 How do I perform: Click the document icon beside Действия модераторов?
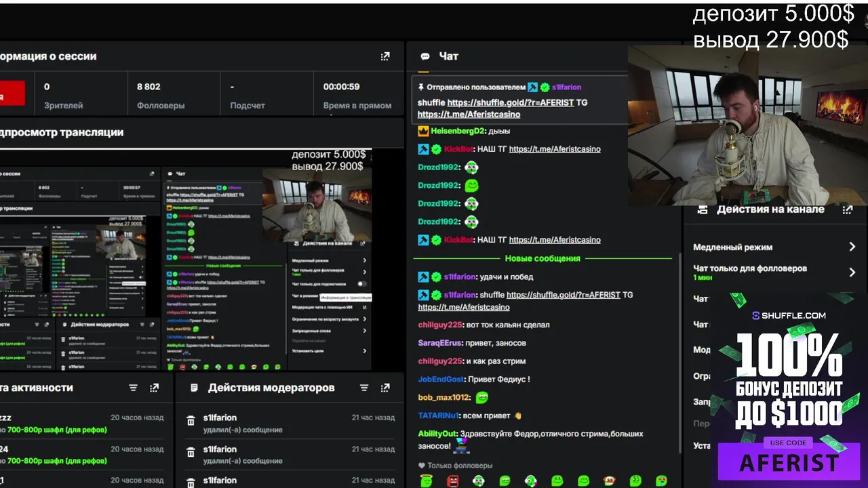(x=195, y=388)
